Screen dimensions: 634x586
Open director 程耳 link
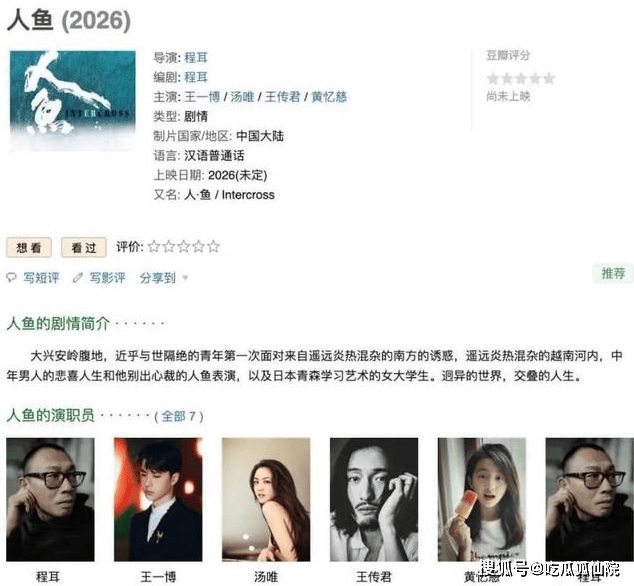pos(196,57)
